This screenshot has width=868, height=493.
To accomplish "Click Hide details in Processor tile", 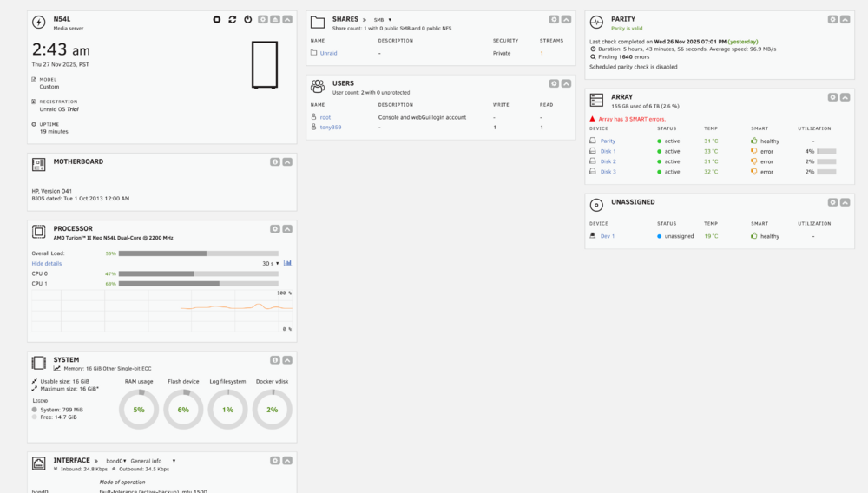I will [47, 263].
